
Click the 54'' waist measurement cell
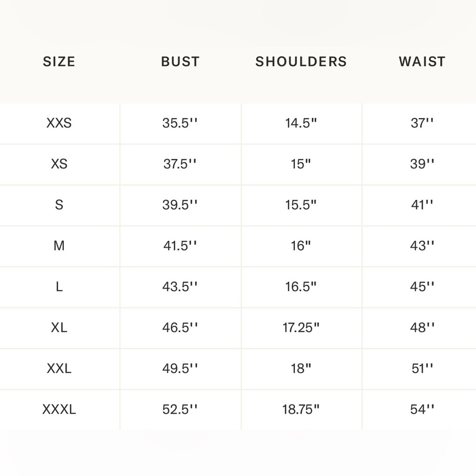coord(422,409)
